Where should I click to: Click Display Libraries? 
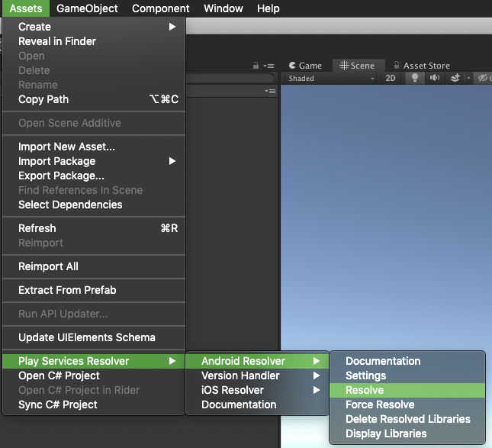pyautogui.click(x=407, y=433)
